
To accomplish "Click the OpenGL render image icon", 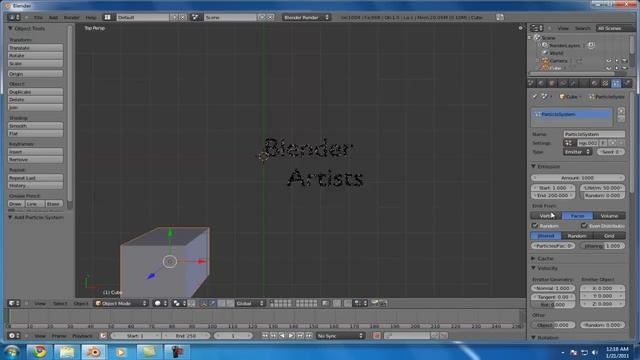I will [374, 303].
